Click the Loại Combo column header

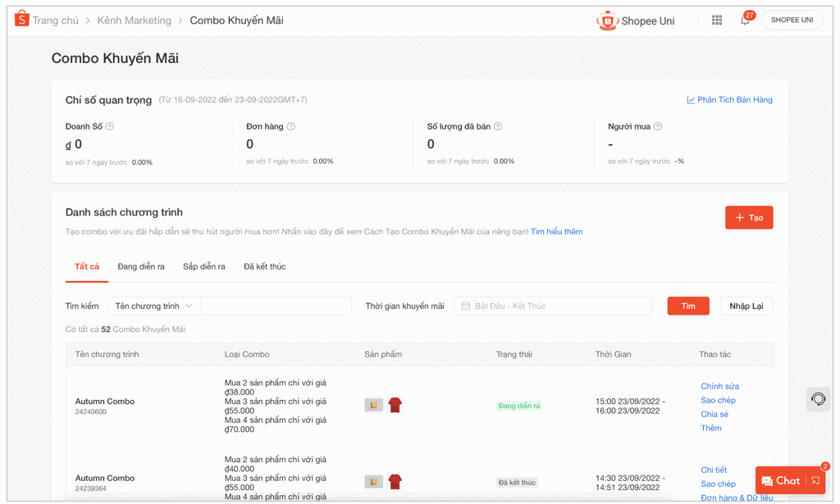247,354
